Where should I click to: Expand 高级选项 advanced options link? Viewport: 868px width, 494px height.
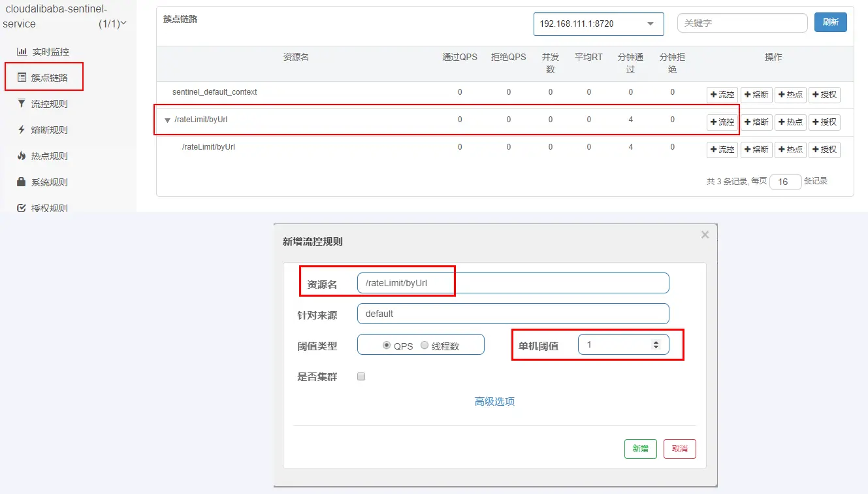tap(494, 401)
